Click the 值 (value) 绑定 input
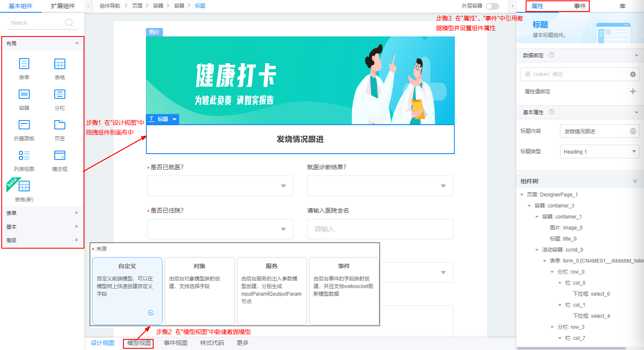Screen dimensions: 644x350 [x=580, y=74]
